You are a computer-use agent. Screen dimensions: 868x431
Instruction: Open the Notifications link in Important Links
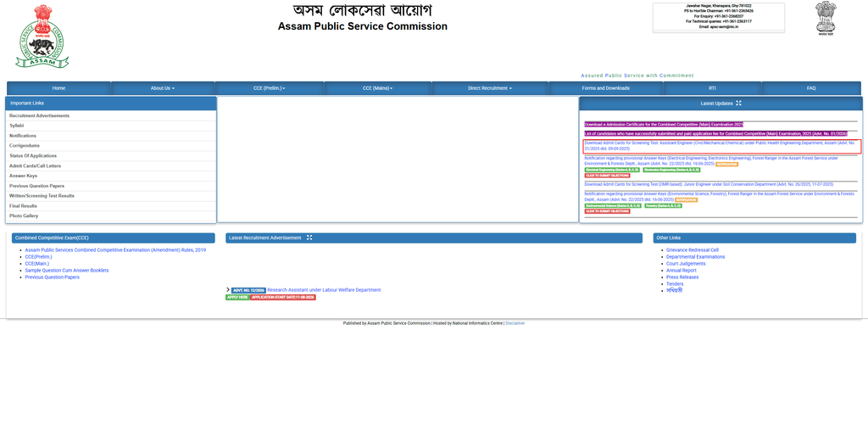[x=23, y=136]
